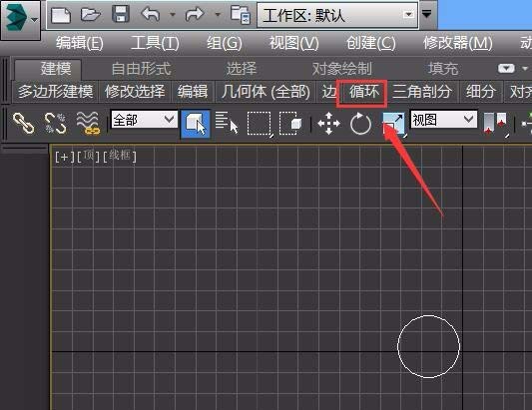Open the 边 ribbon panel

coord(328,92)
